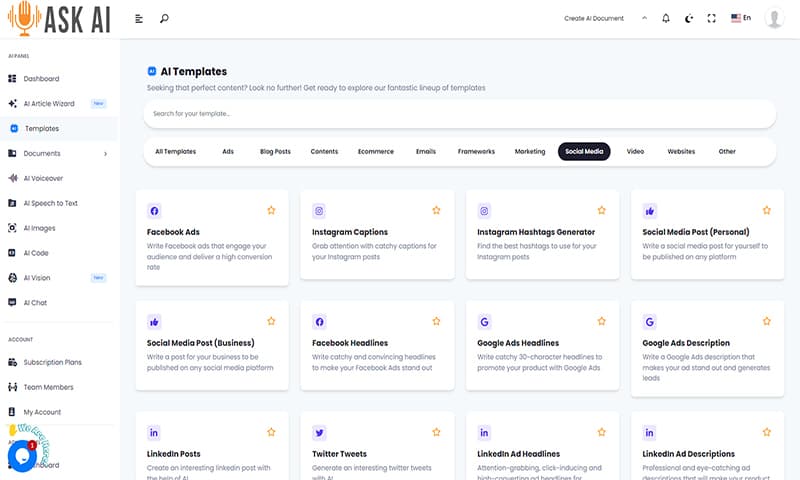Favorite the Facebook Ads template star

tap(271, 210)
